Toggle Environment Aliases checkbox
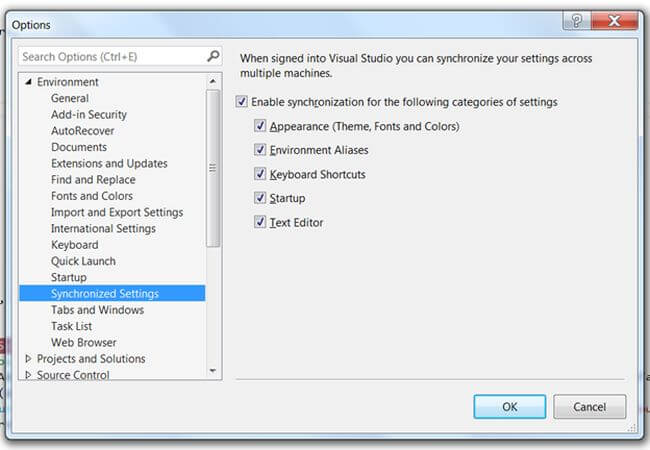 (260, 151)
